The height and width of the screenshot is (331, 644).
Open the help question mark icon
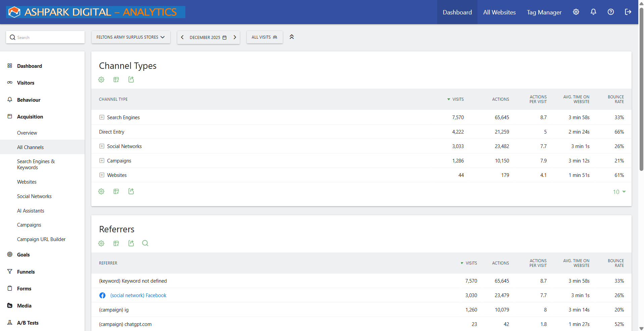(x=610, y=12)
